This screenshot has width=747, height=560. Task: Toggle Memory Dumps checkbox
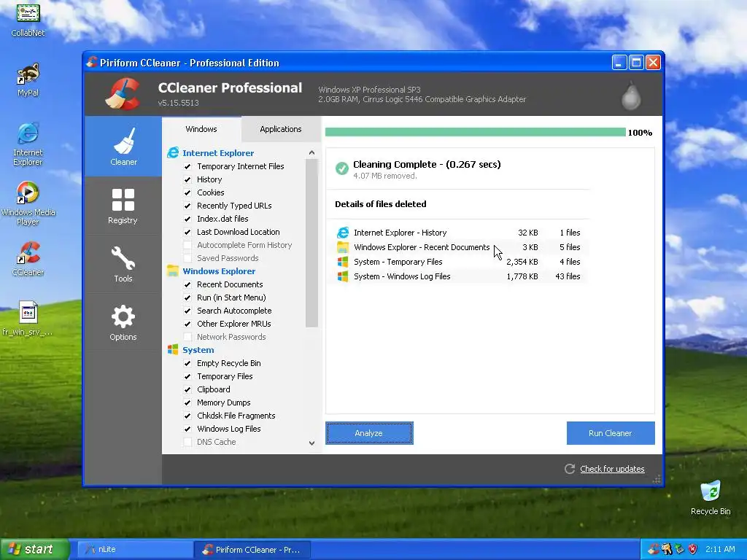187,402
